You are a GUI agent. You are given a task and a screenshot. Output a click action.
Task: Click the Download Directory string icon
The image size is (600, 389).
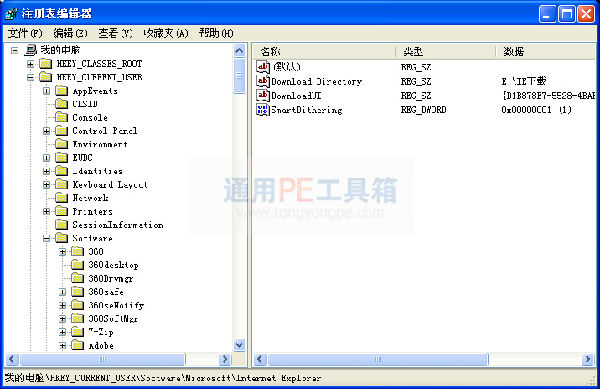[x=263, y=81]
